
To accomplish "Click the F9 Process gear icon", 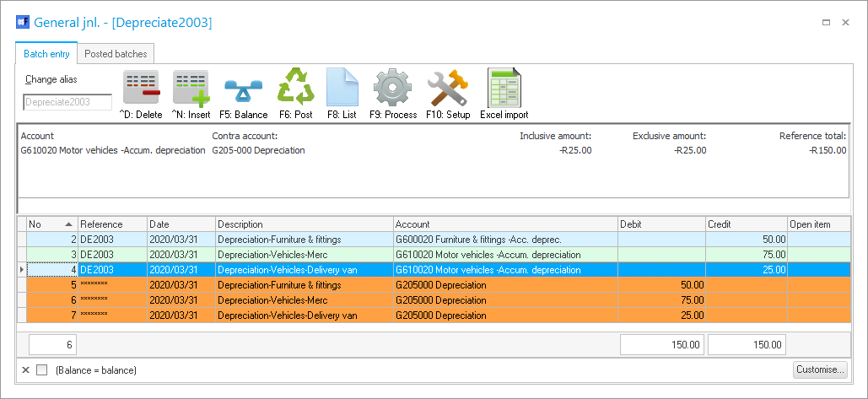I will tap(392, 89).
